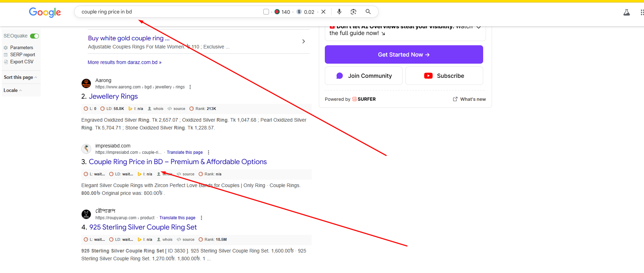The width and height of the screenshot is (644, 273).
Task: Open Google Lens image search icon
Action: (x=353, y=12)
